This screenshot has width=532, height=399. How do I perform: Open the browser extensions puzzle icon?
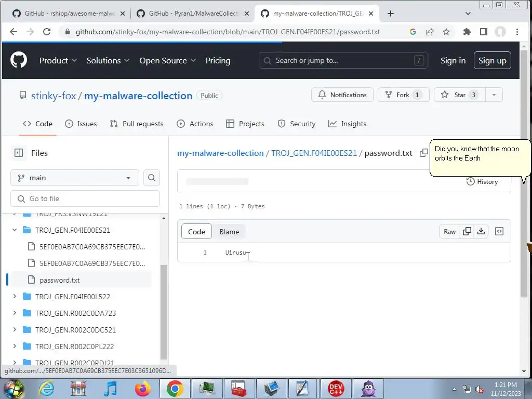467,32
